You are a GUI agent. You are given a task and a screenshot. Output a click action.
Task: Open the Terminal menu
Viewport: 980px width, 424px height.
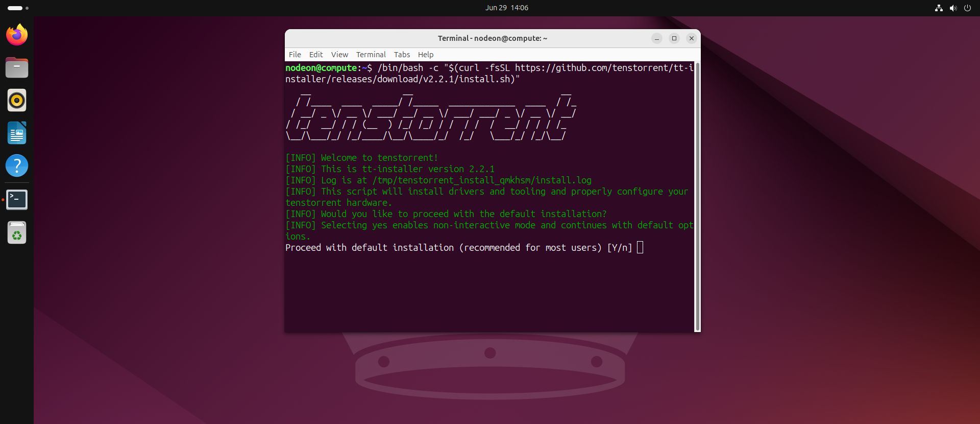coord(371,55)
